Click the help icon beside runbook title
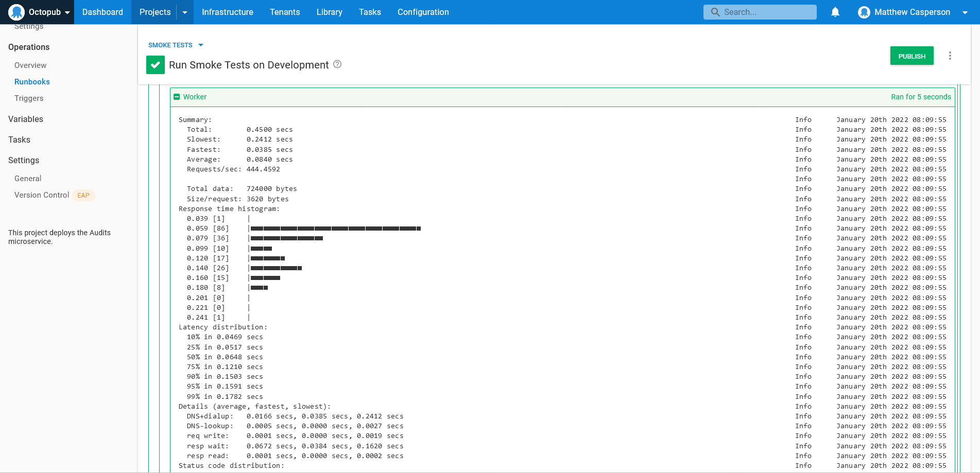The image size is (980, 473). coord(337,64)
